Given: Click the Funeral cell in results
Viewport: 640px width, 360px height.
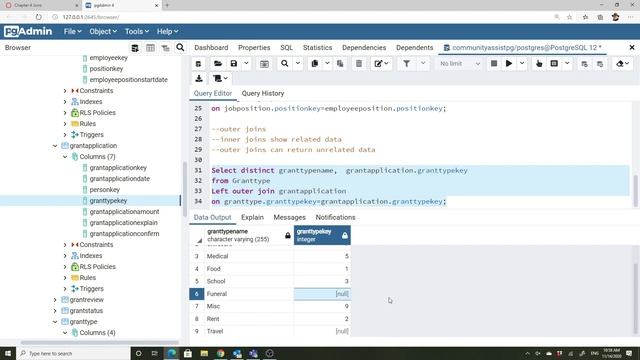Looking at the screenshot, I should [x=249, y=294].
